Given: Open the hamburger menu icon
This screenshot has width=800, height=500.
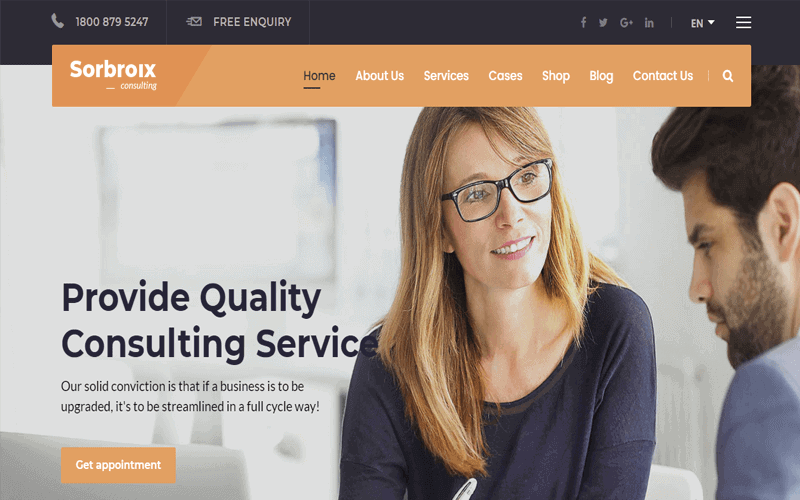Looking at the screenshot, I should click(743, 22).
